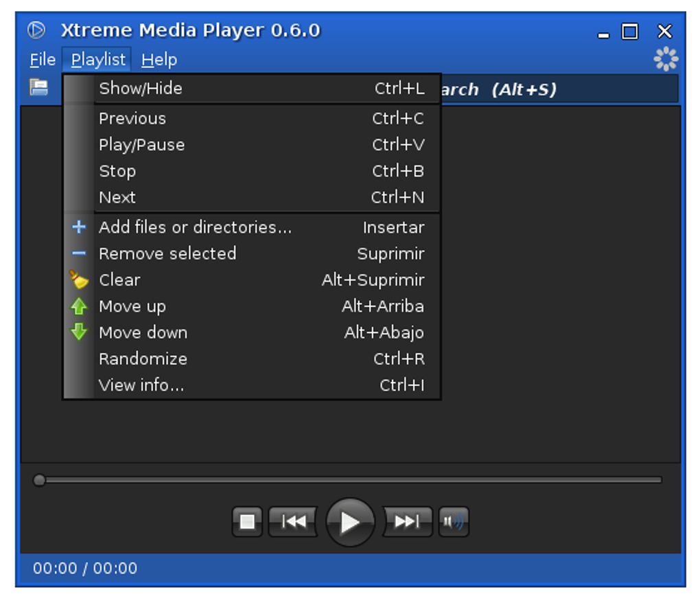Viewport: 700px width, 605px height.
Task: Select Previous in the Playlist menu
Action: 253,118
